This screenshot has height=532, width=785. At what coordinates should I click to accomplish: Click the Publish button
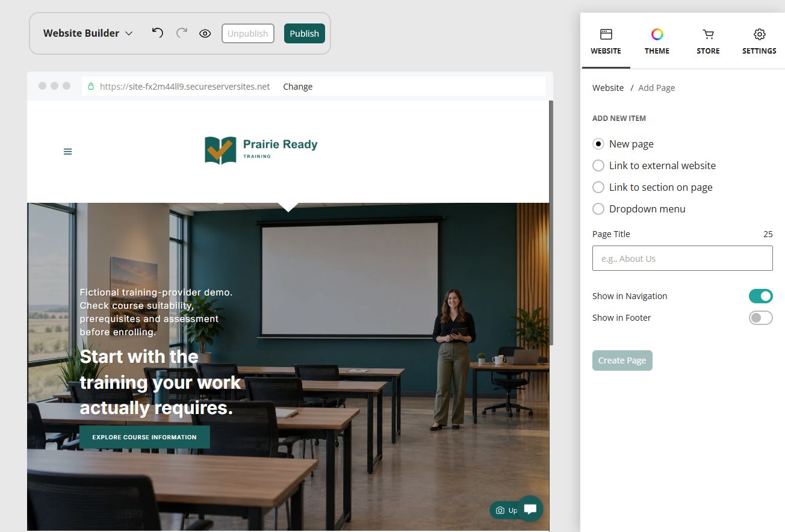pyautogui.click(x=305, y=34)
